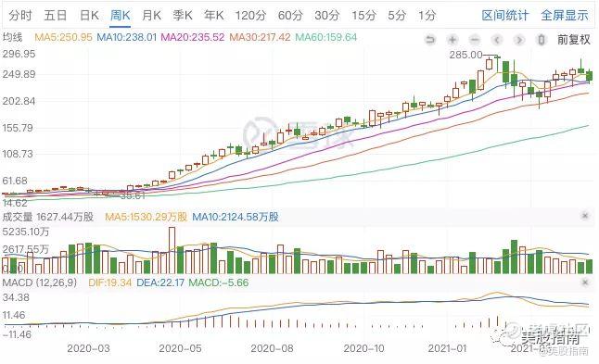Switch to the 季K tab

[183, 16]
